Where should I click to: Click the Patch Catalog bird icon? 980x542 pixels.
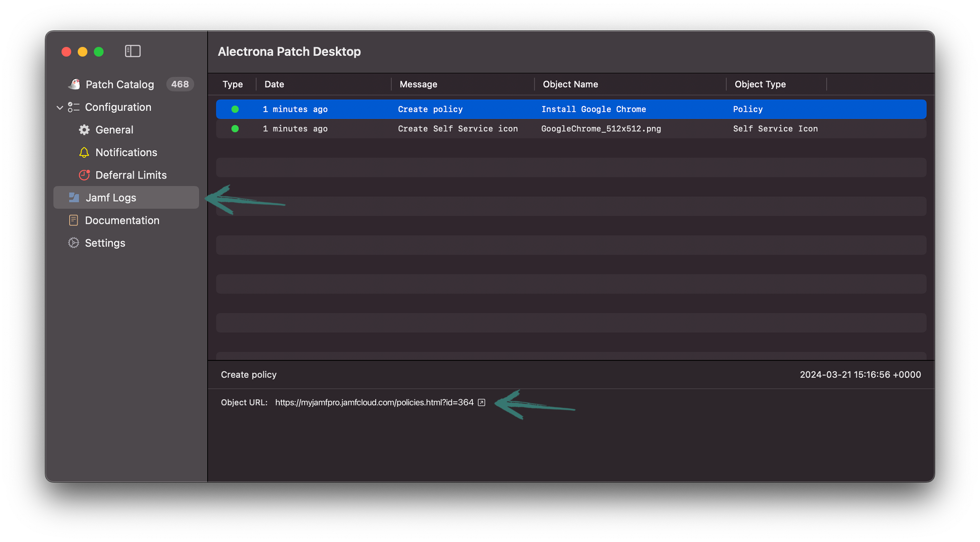point(74,84)
